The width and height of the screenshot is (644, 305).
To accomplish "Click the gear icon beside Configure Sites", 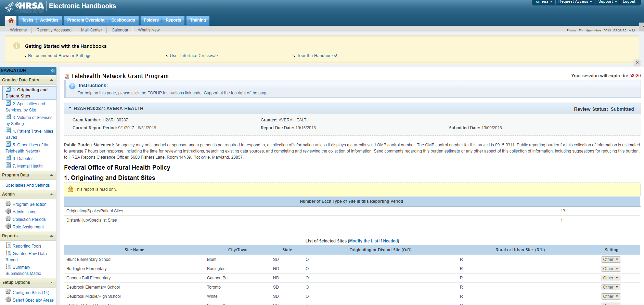I will 8,292.
